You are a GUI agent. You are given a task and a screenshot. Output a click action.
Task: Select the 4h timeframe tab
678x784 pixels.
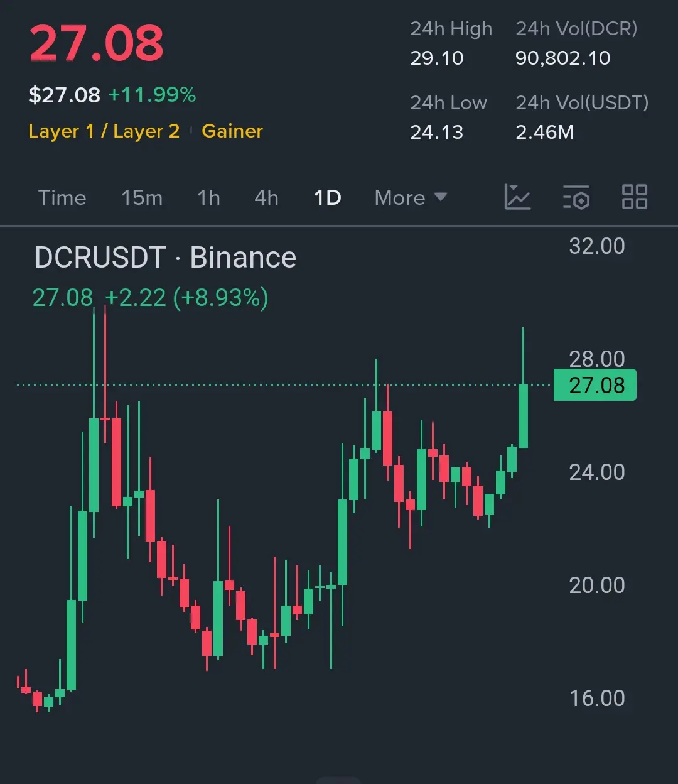pyautogui.click(x=266, y=198)
